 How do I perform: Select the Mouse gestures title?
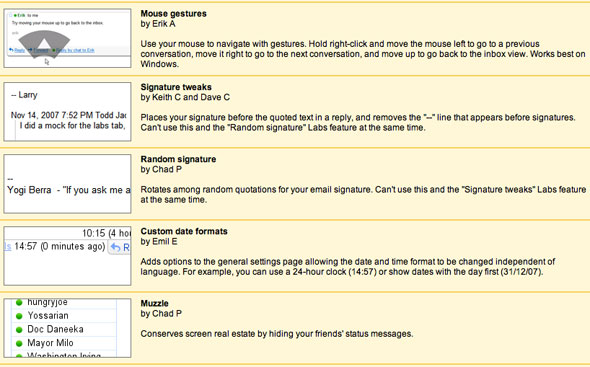pos(173,14)
